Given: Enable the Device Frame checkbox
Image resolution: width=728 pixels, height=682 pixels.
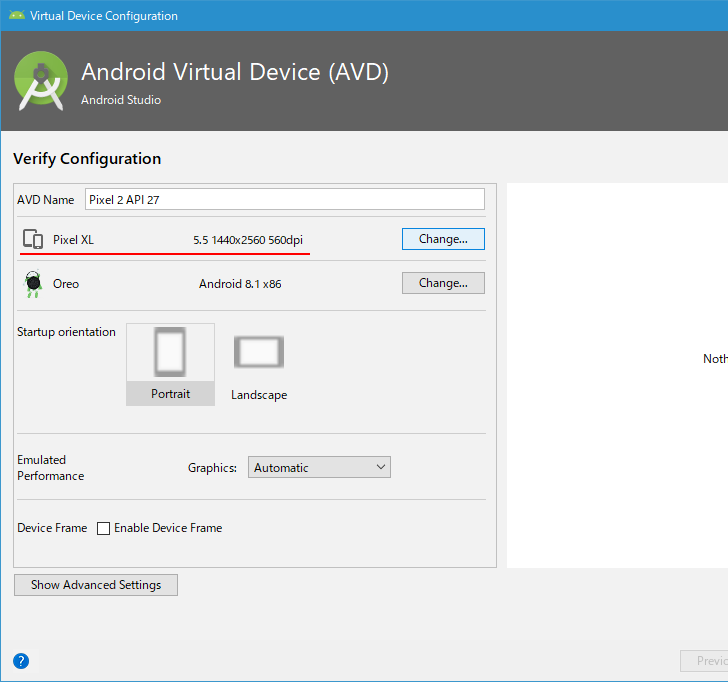Looking at the screenshot, I should pos(104,528).
